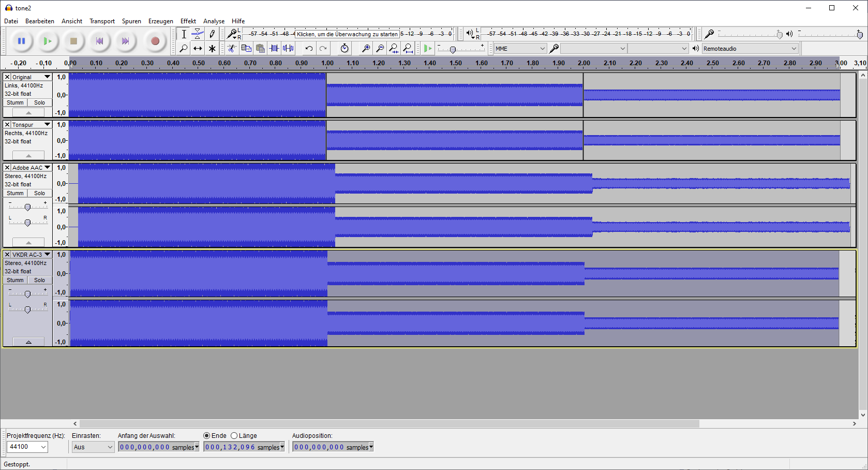Click the Trim audio icon

point(274,49)
